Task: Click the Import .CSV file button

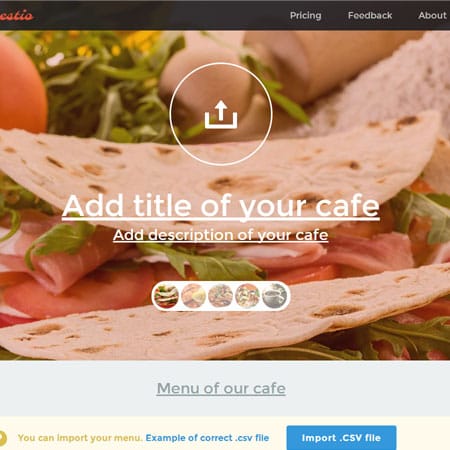Action: click(341, 438)
